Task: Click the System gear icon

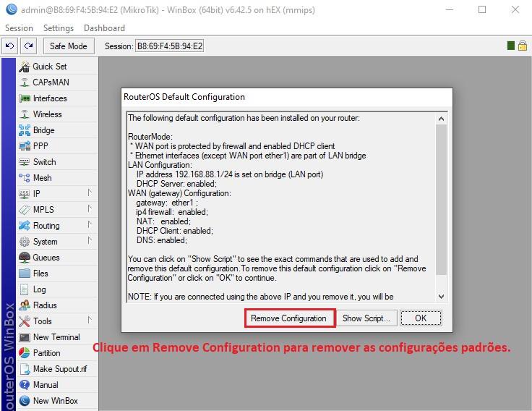Action: [25, 242]
